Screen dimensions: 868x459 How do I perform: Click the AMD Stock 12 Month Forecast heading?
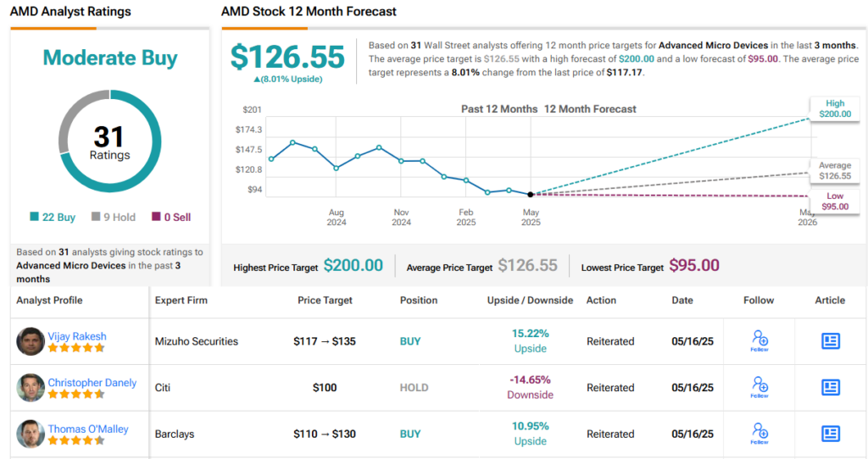(309, 12)
